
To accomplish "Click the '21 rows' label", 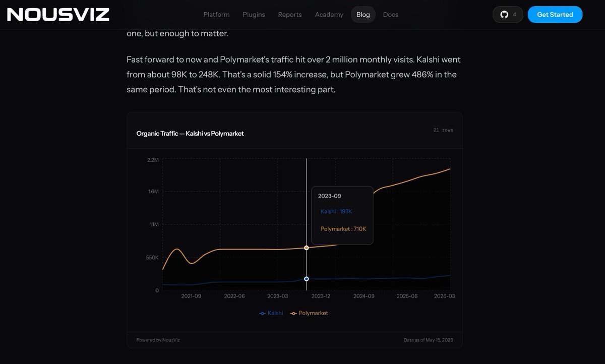I will coord(443,130).
